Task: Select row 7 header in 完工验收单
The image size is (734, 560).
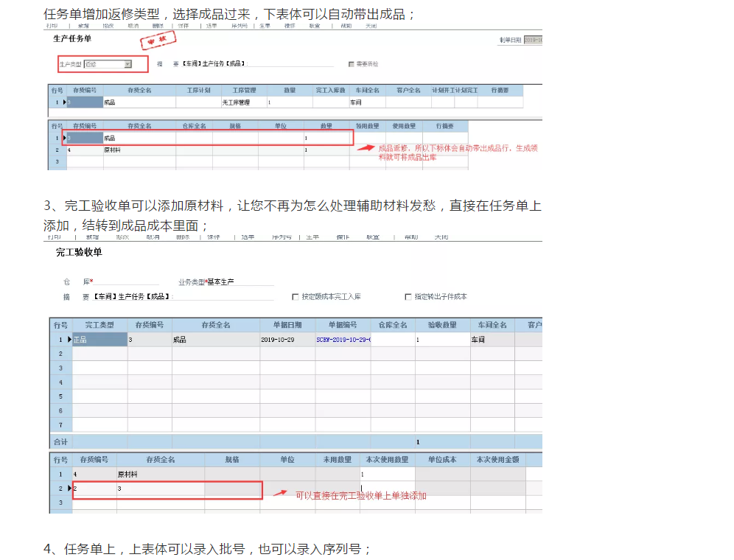Action: pyautogui.click(x=61, y=424)
